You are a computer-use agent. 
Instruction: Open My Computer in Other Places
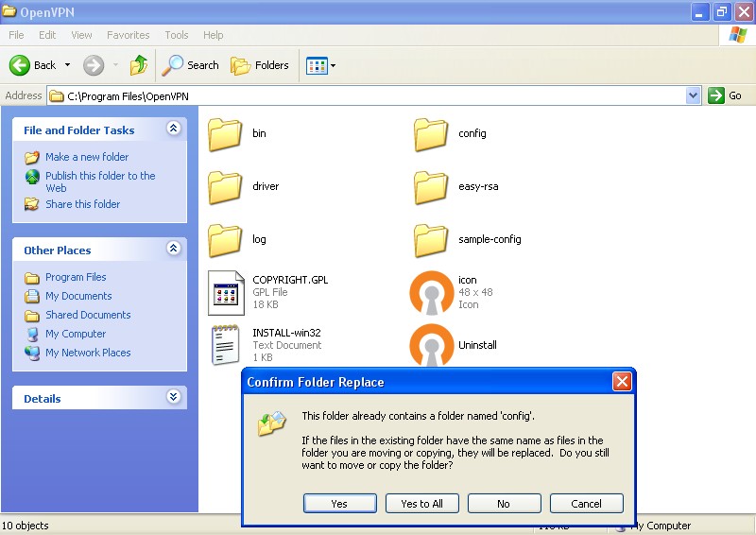[x=76, y=334]
